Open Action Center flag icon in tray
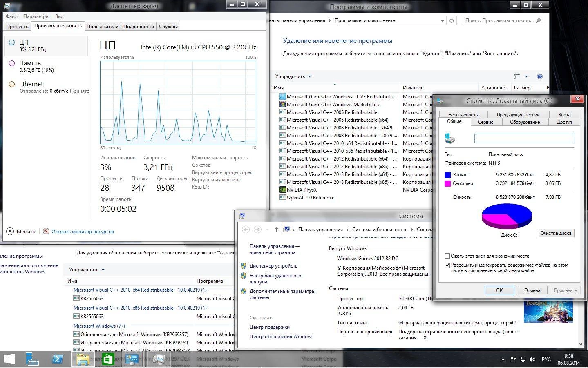 click(x=512, y=359)
